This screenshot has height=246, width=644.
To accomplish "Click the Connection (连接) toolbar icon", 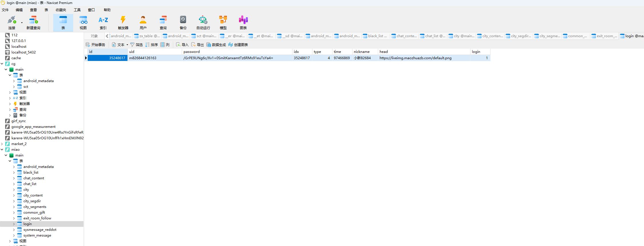I will coord(12,23).
